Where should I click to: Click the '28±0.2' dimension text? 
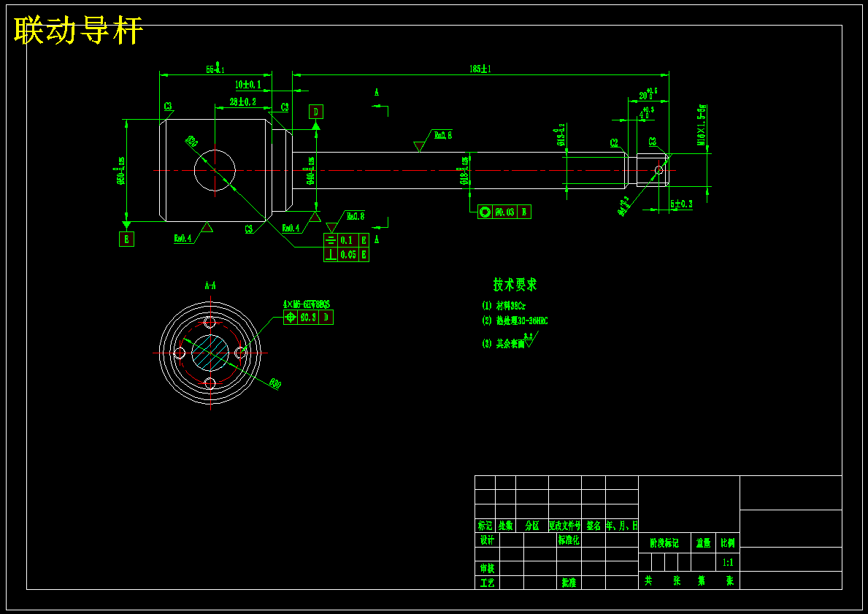243,102
